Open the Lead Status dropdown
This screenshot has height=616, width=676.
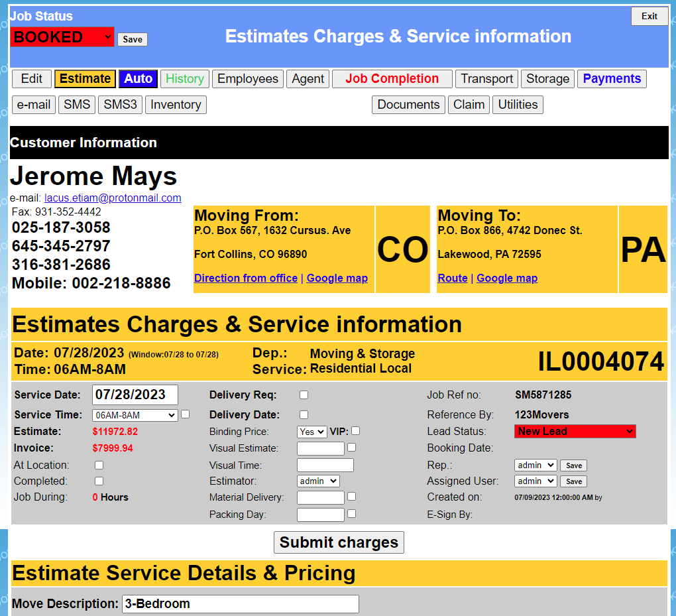[x=575, y=431]
